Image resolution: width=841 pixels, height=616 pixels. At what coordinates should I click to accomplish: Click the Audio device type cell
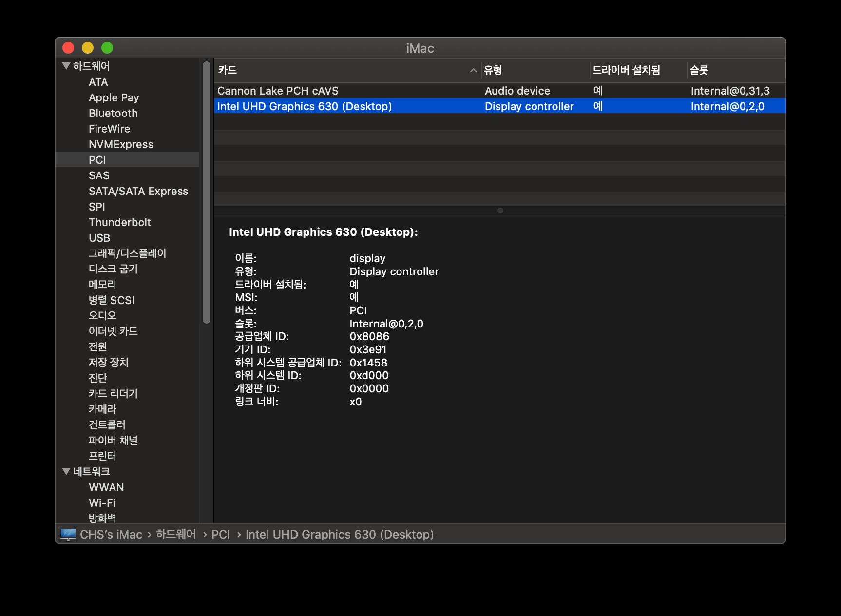click(517, 91)
